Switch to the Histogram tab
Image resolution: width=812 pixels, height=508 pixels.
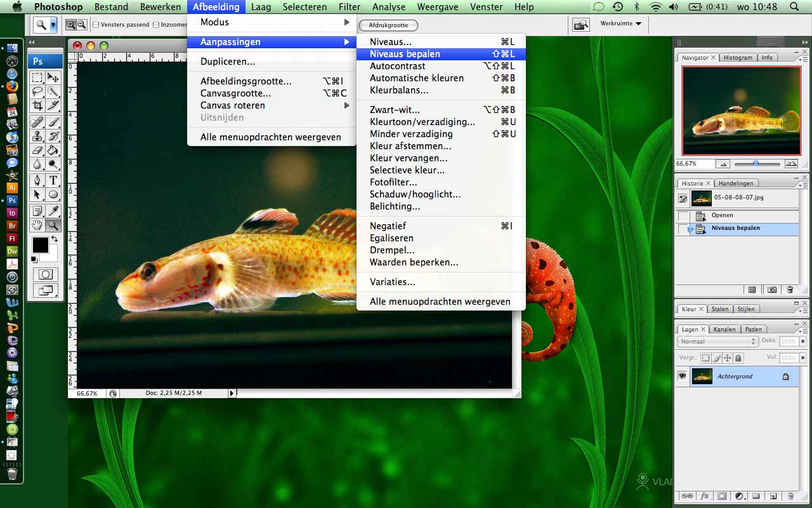click(738, 57)
